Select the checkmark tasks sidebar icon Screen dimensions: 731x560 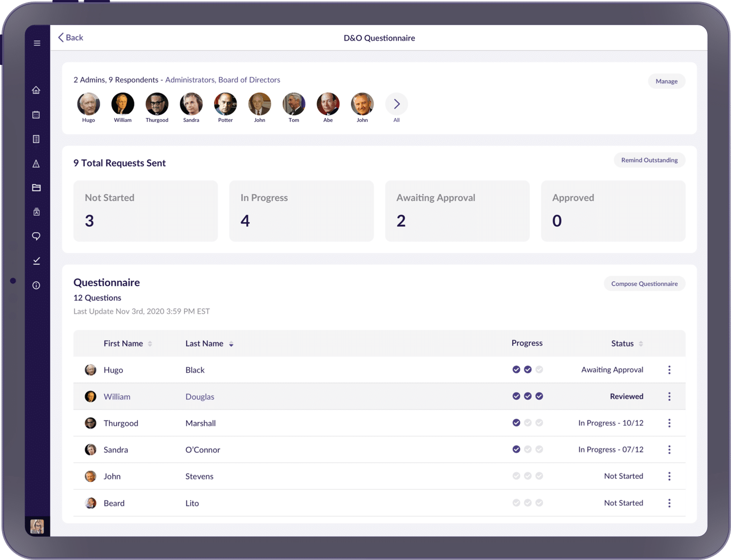click(x=36, y=261)
